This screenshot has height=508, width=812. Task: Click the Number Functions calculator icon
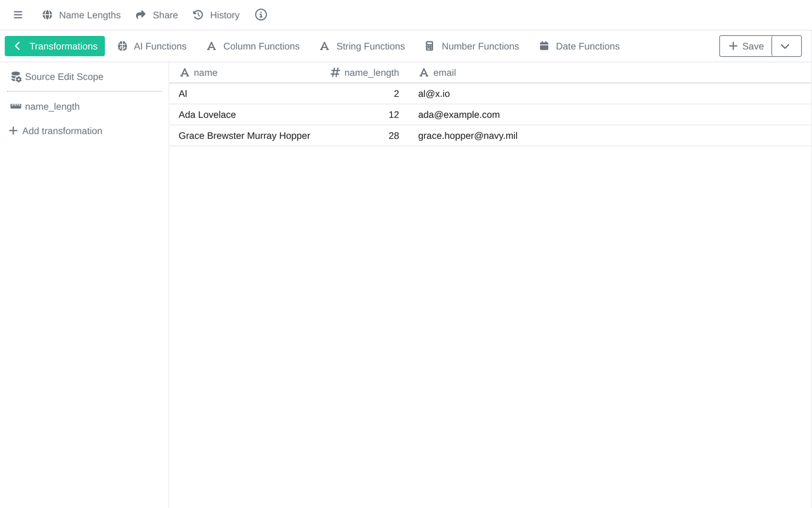tap(430, 46)
